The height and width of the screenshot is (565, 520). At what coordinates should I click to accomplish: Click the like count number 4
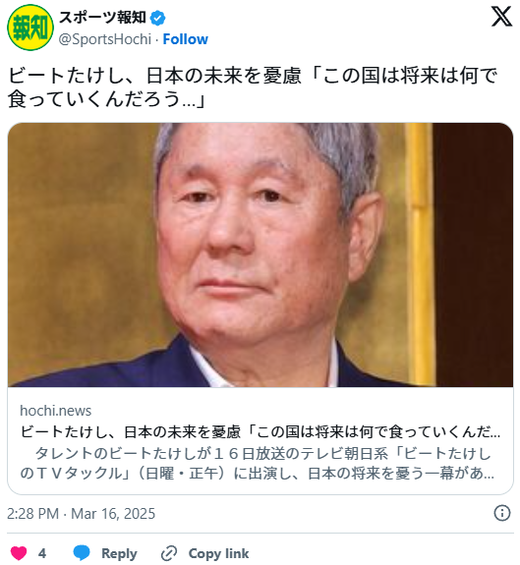click(42, 553)
